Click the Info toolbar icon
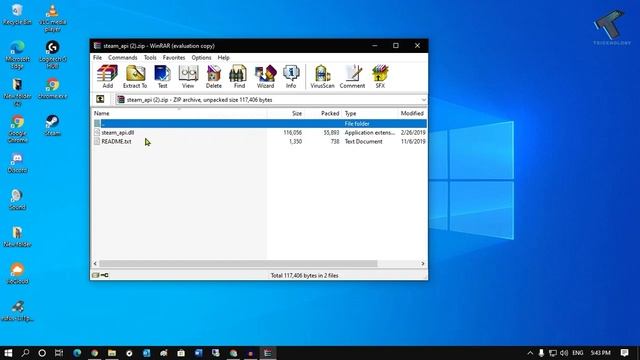 pos(291,76)
